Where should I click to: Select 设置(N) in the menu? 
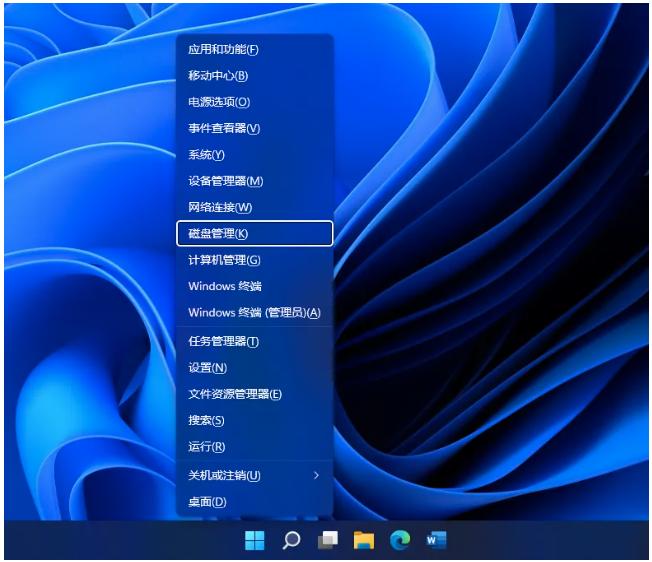[254, 367]
